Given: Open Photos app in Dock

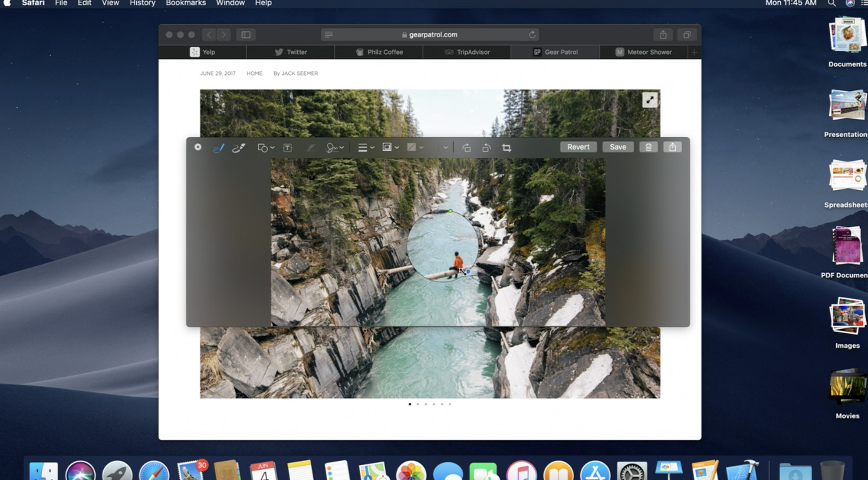Looking at the screenshot, I should [x=411, y=471].
